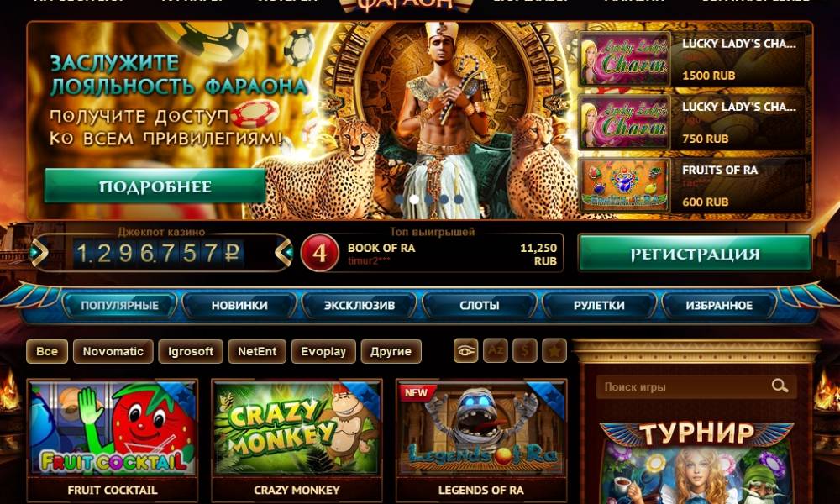Click the eye view filter icon

click(x=465, y=351)
